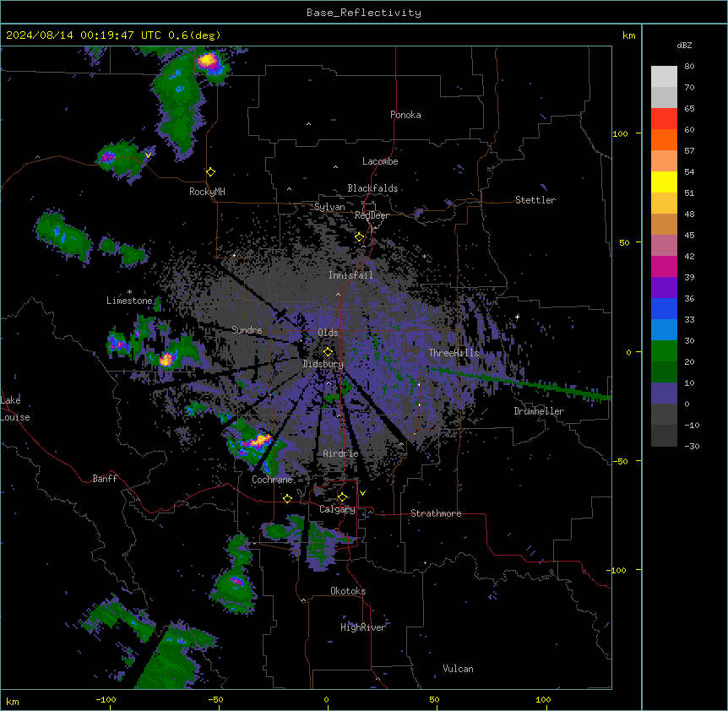
Task: Click the Calgary city label
Action: [337, 509]
